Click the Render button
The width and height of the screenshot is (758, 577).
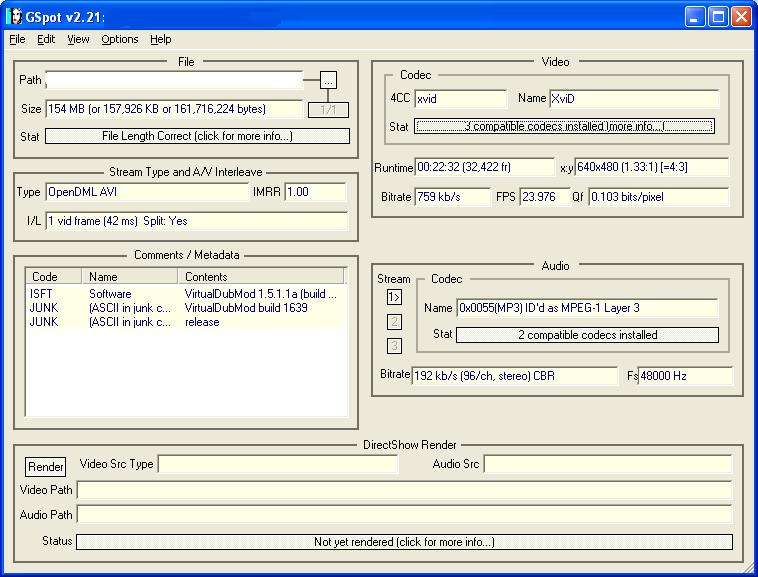tap(45, 466)
